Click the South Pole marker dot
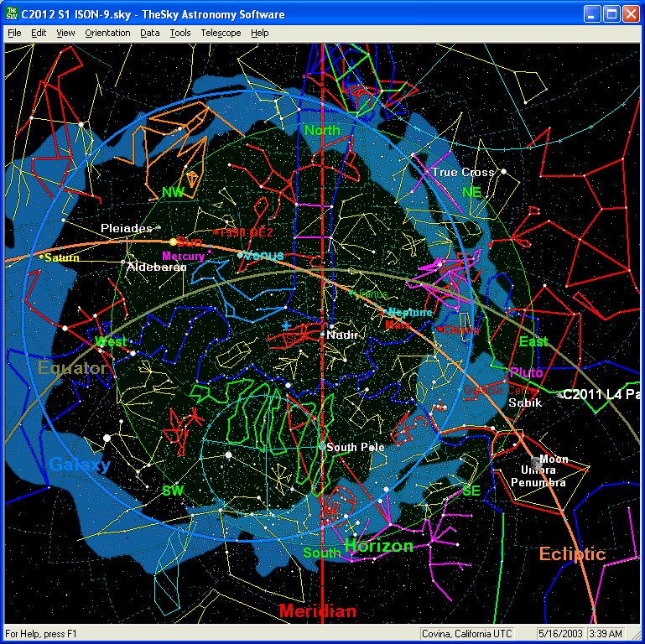The image size is (645, 644). tap(321, 447)
